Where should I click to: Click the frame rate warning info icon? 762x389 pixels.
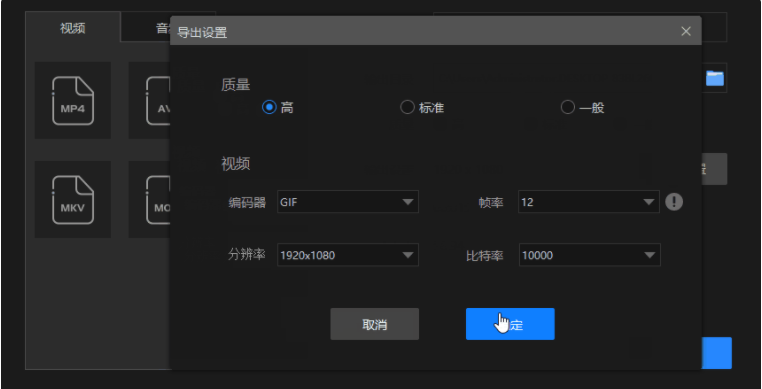tap(674, 202)
